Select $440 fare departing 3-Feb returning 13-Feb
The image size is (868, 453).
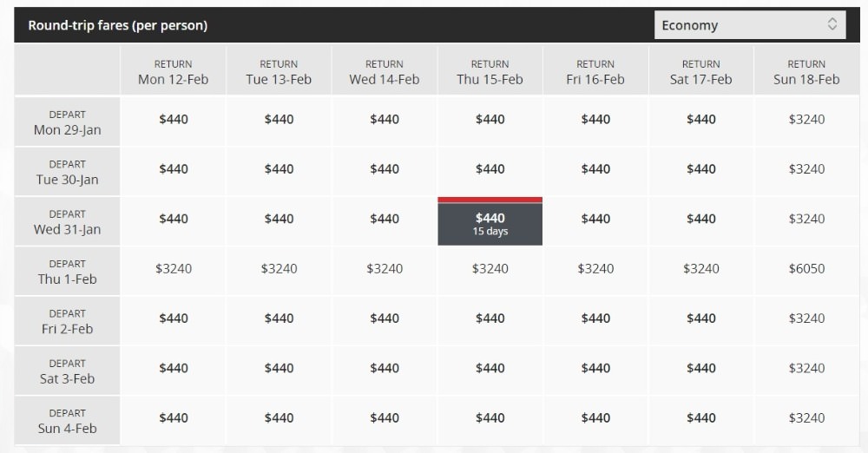[x=279, y=368]
